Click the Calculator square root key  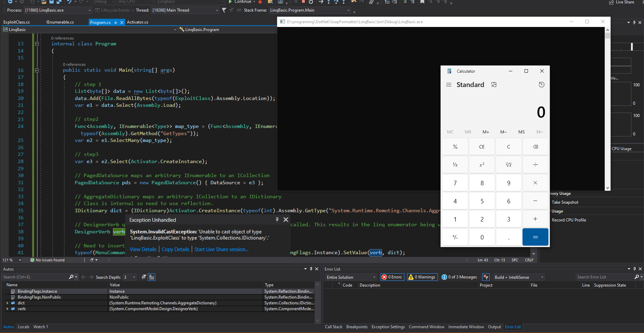(509, 165)
